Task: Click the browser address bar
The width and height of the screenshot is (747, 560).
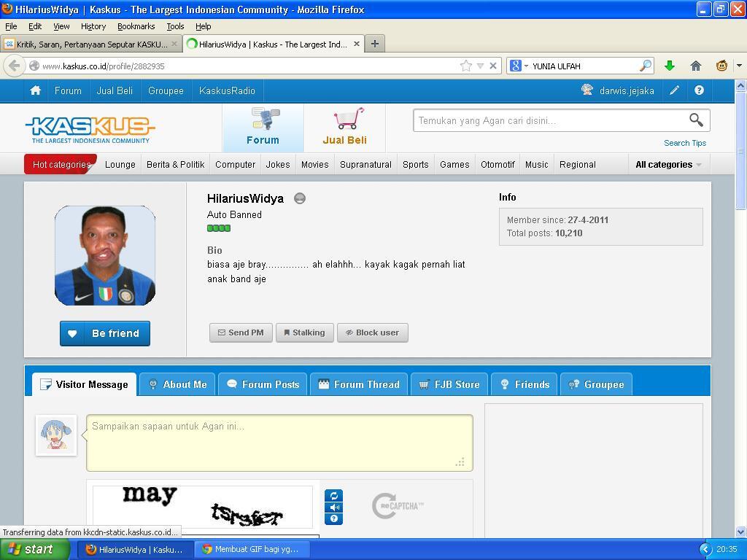Action: [249, 66]
